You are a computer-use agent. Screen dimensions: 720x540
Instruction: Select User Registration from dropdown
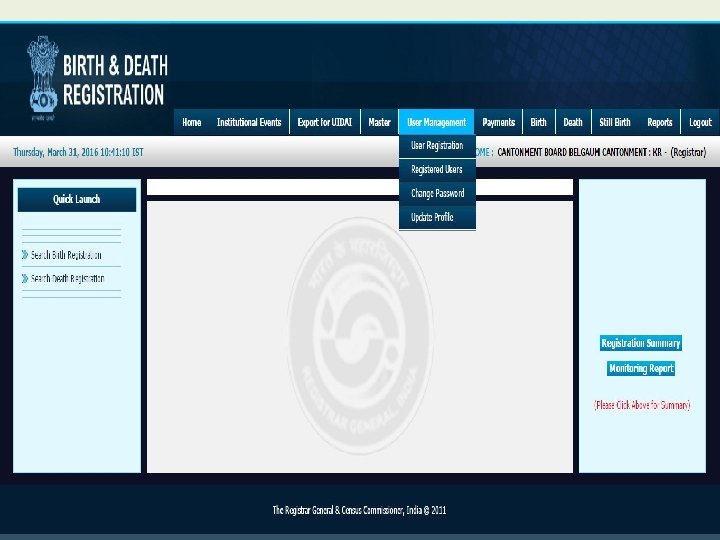[437, 146]
